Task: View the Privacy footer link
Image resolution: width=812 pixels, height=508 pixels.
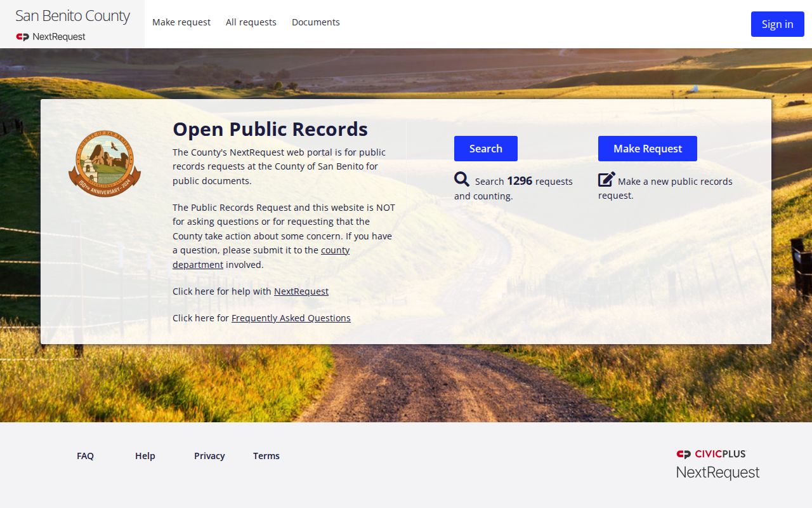Action: [x=209, y=456]
